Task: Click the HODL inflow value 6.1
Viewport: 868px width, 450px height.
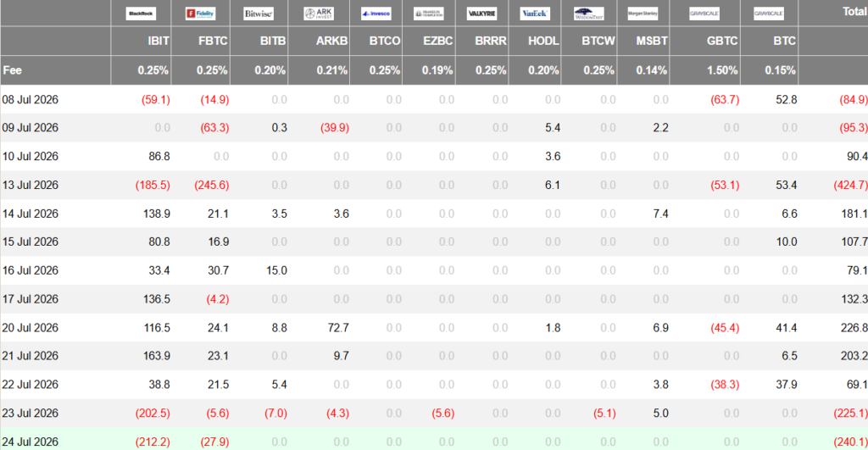Action: coord(553,185)
